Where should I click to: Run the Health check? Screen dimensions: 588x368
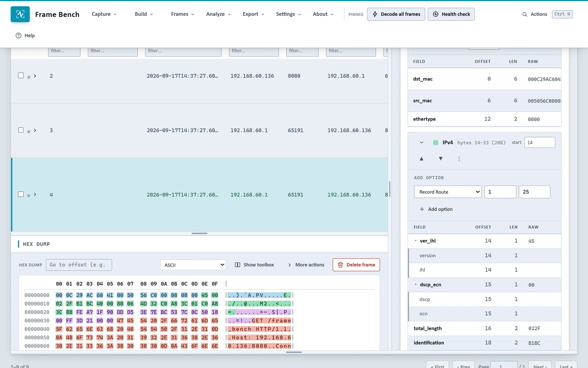pyautogui.click(x=451, y=14)
